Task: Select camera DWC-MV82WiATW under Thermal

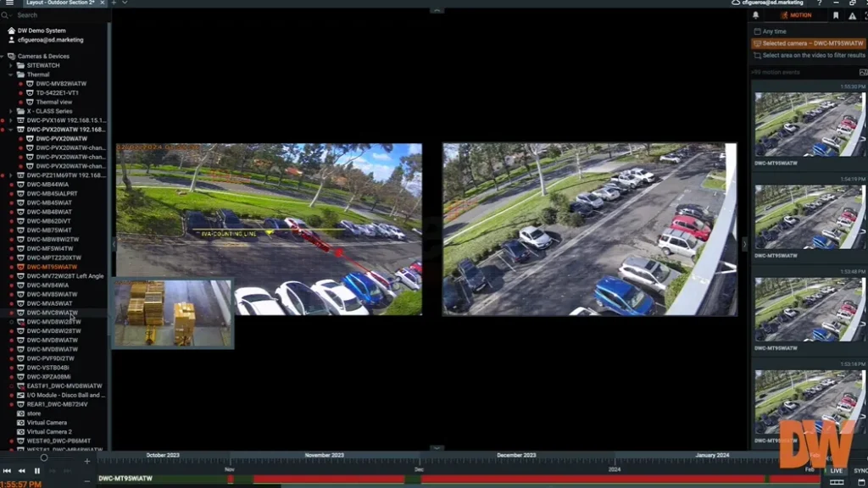Action: pos(61,84)
